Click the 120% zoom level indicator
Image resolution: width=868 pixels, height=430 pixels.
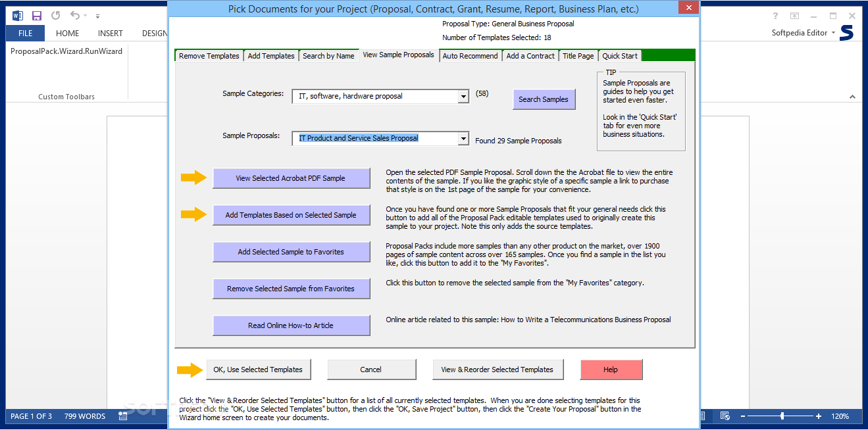(840, 416)
